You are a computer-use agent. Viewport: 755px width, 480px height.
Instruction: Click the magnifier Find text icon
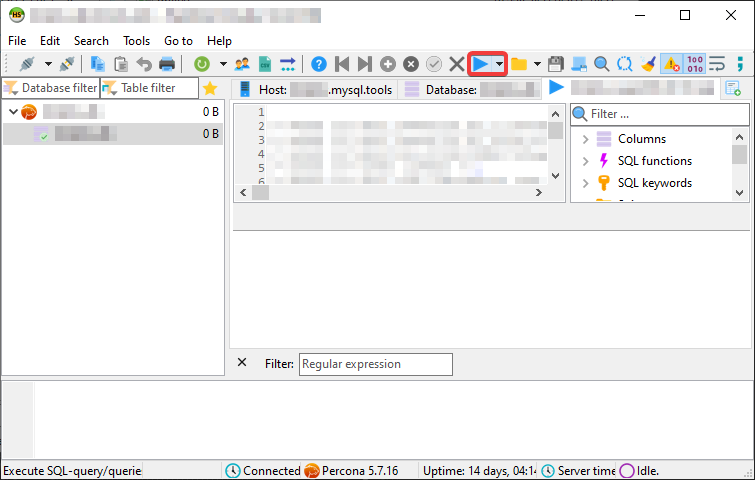click(602, 64)
